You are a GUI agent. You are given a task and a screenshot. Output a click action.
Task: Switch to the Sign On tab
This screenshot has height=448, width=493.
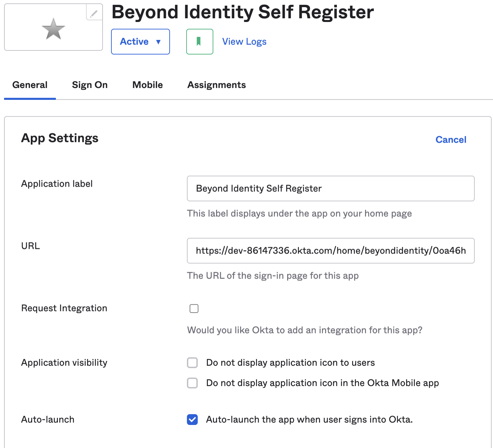[x=90, y=85]
